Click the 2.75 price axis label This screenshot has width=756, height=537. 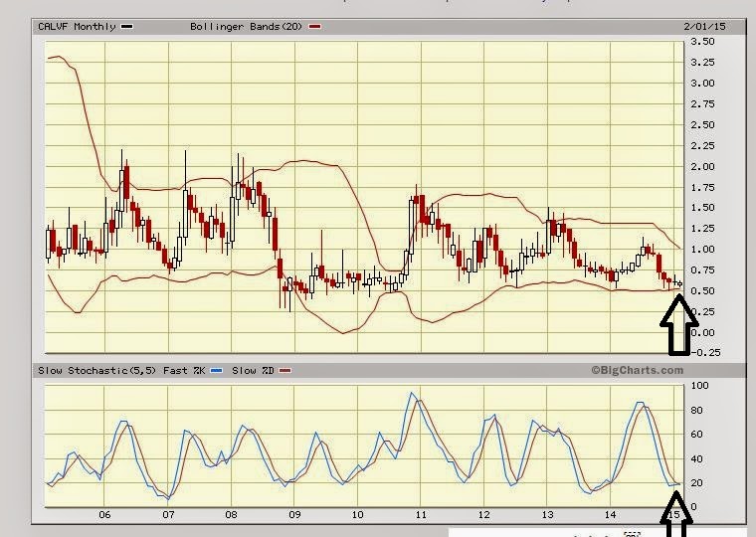702,104
